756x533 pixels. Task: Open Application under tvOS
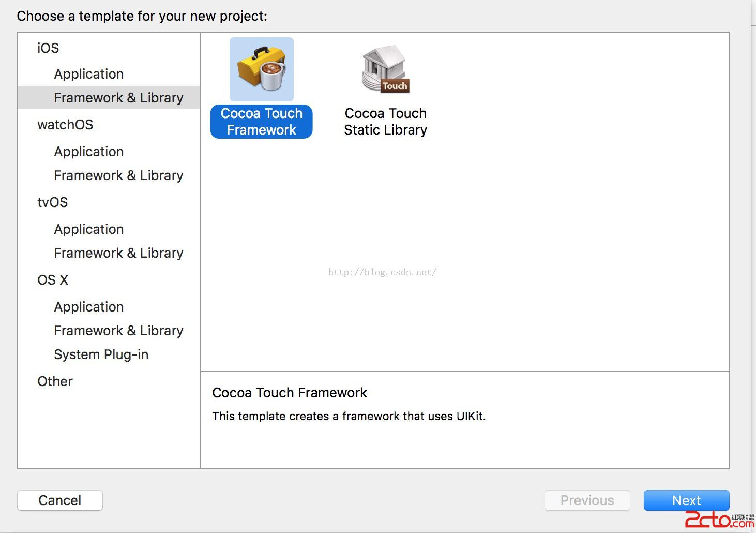pyautogui.click(x=89, y=229)
